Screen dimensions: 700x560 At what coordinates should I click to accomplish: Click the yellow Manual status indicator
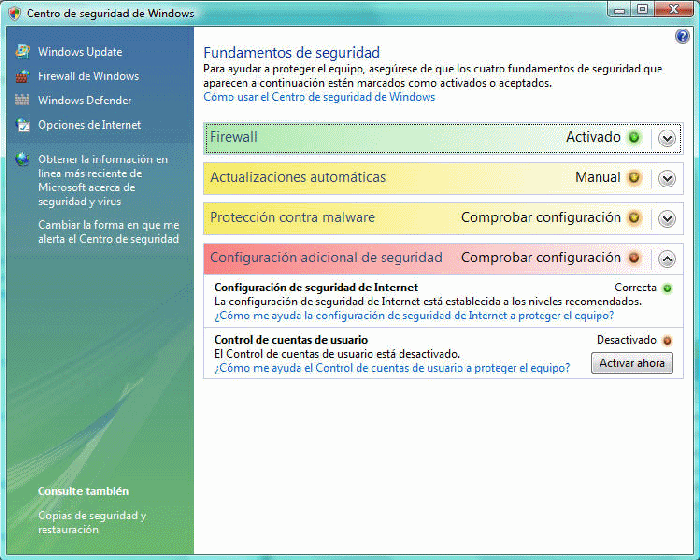(634, 177)
